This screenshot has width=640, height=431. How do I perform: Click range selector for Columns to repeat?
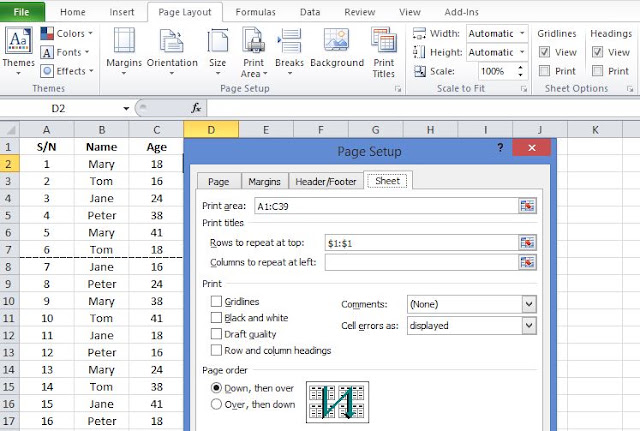point(527,262)
